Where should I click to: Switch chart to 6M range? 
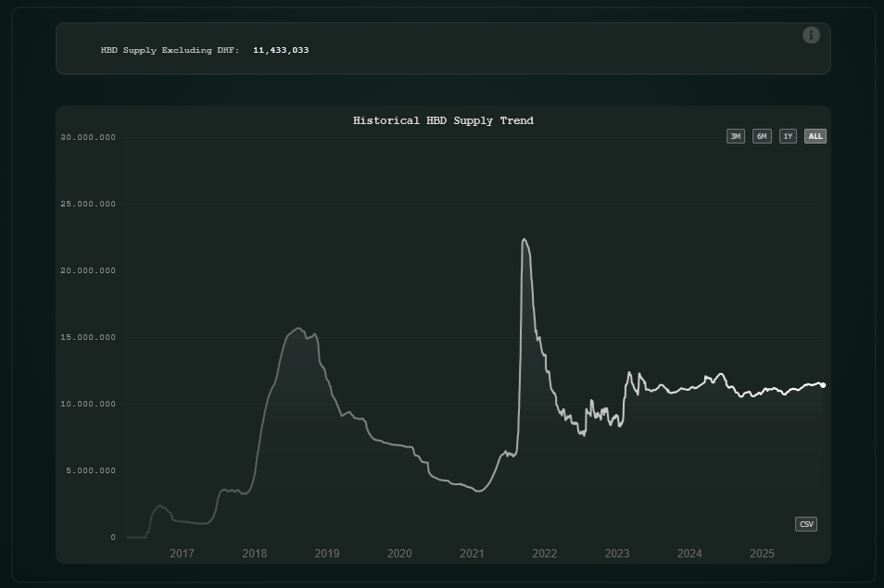click(762, 136)
